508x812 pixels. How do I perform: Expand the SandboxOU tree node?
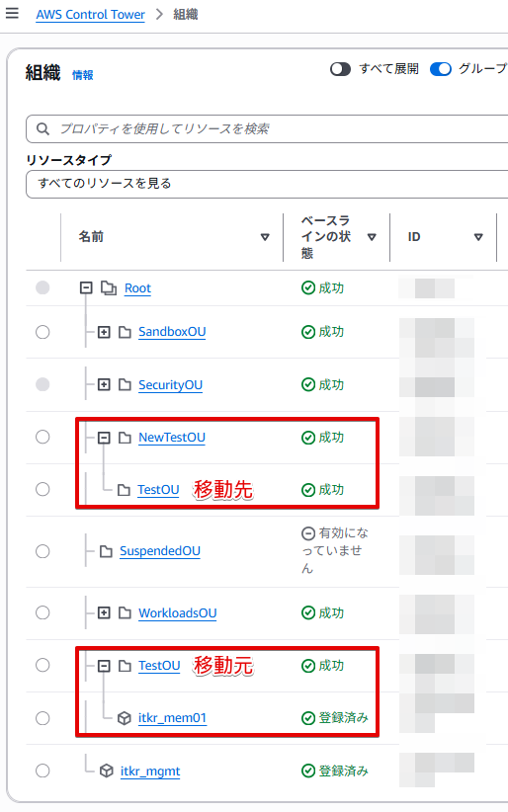[x=104, y=332]
